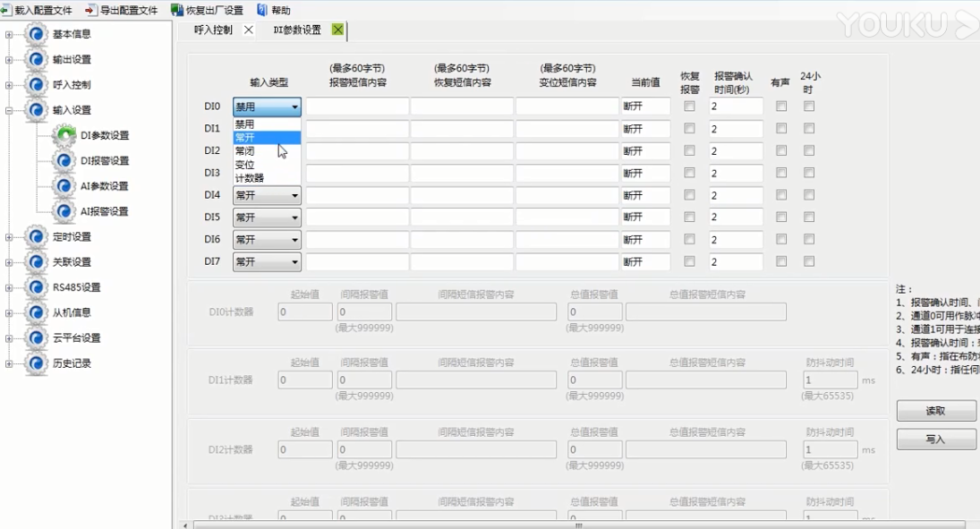Open the DI5 输入类型 dropdown
The image size is (980, 529).
coord(267,218)
